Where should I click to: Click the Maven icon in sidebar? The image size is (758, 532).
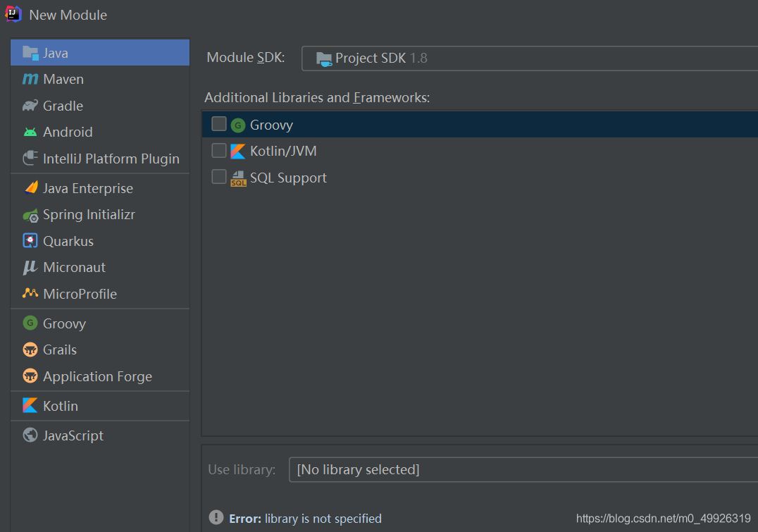(30, 80)
